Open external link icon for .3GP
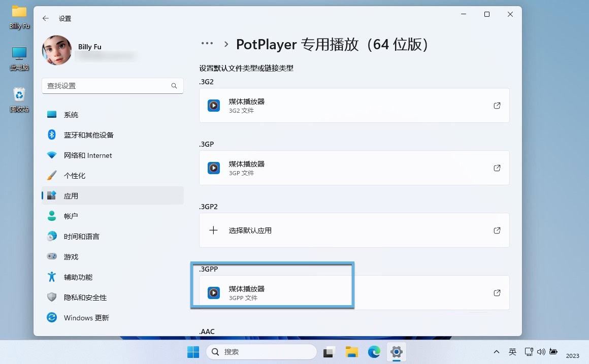The height and width of the screenshot is (364, 589). 497,168
